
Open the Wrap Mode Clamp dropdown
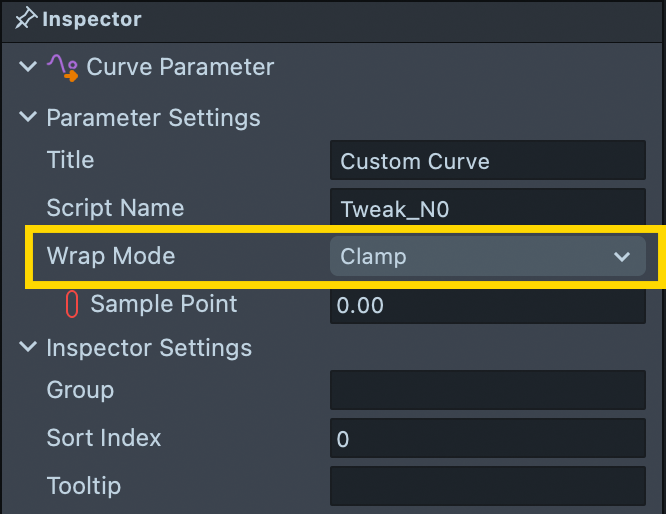click(487, 257)
